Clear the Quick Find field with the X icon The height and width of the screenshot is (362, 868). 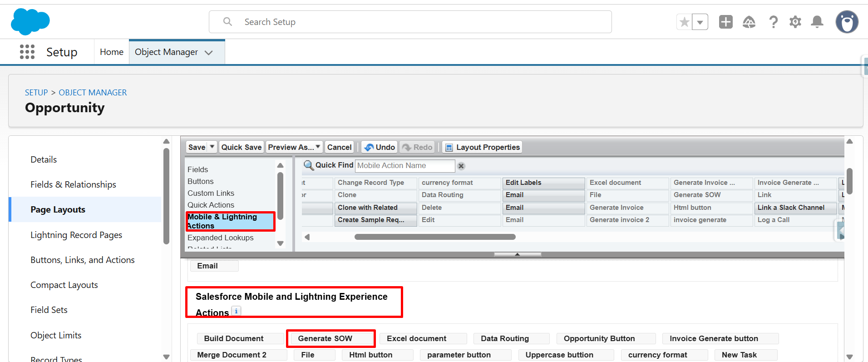click(x=461, y=166)
